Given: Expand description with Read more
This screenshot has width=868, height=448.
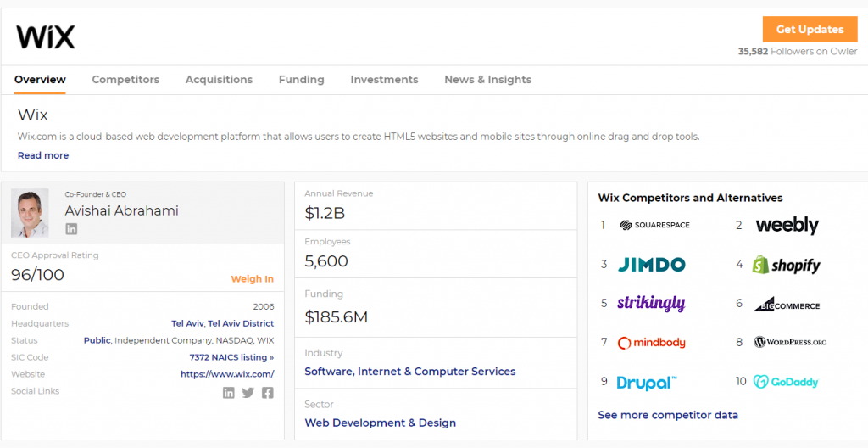Looking at the screenshot, I should [x=43, y=155].
